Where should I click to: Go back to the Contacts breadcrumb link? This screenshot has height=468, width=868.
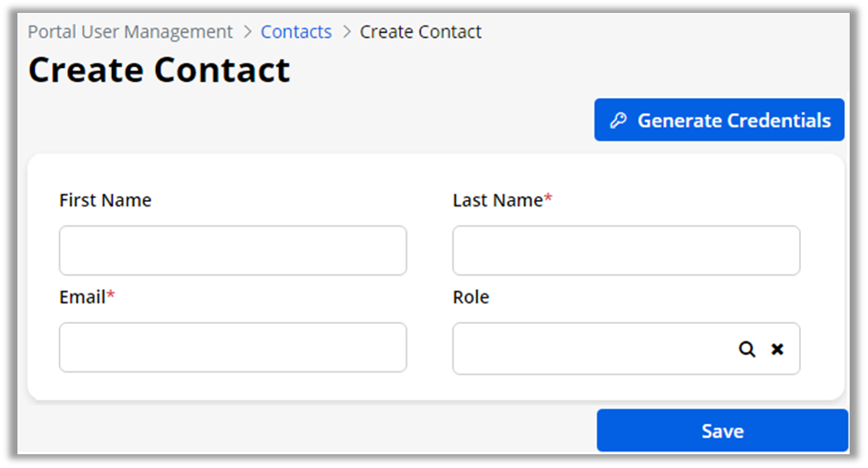click(296, 32)
